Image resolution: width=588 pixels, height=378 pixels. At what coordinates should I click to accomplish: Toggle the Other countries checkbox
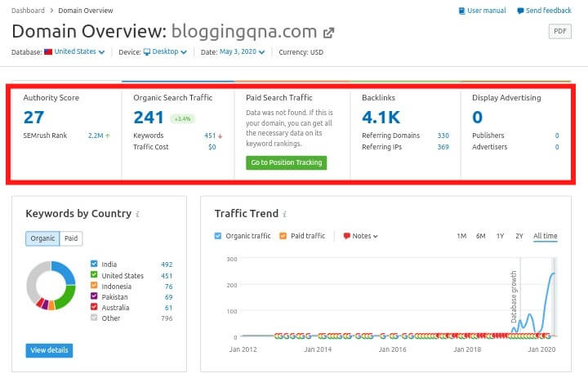[x=94, y=318]
